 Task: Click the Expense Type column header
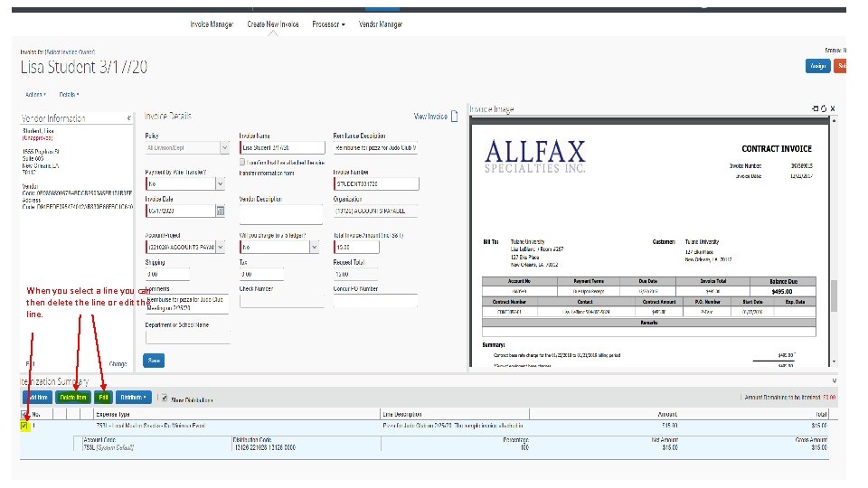pos(113,414)
